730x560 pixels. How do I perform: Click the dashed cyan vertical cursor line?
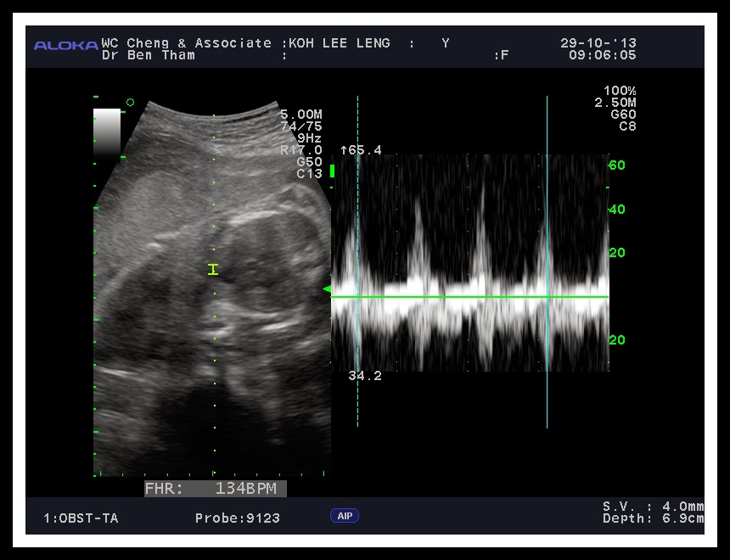[357, 260]
